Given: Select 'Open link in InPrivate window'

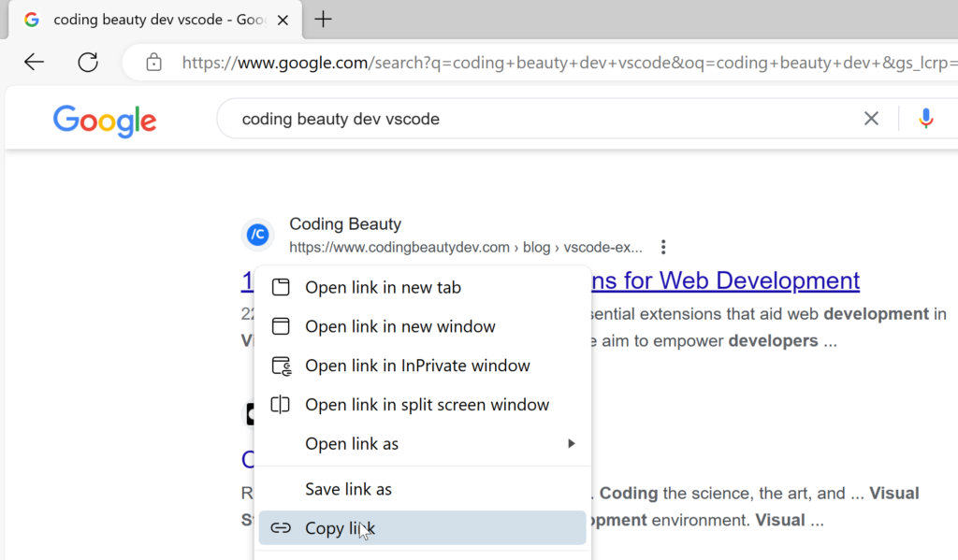Looking at the screenshot, I should [417, 366].
